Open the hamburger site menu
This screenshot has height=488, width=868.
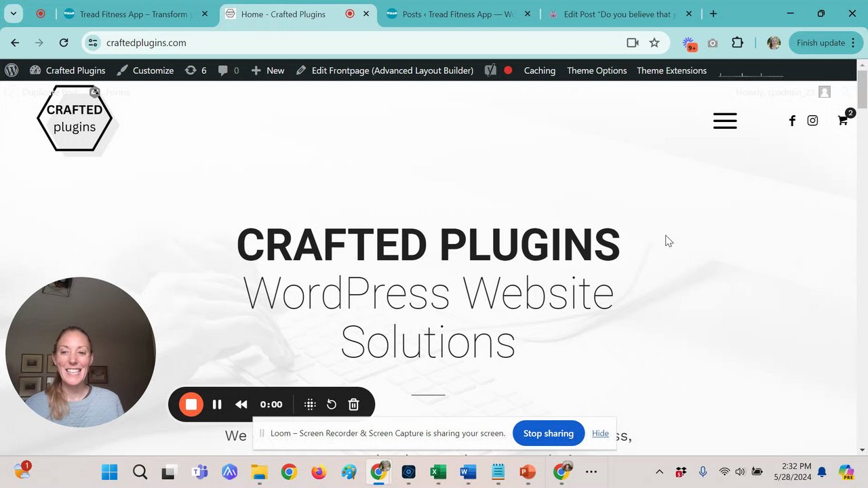(725, 121)
